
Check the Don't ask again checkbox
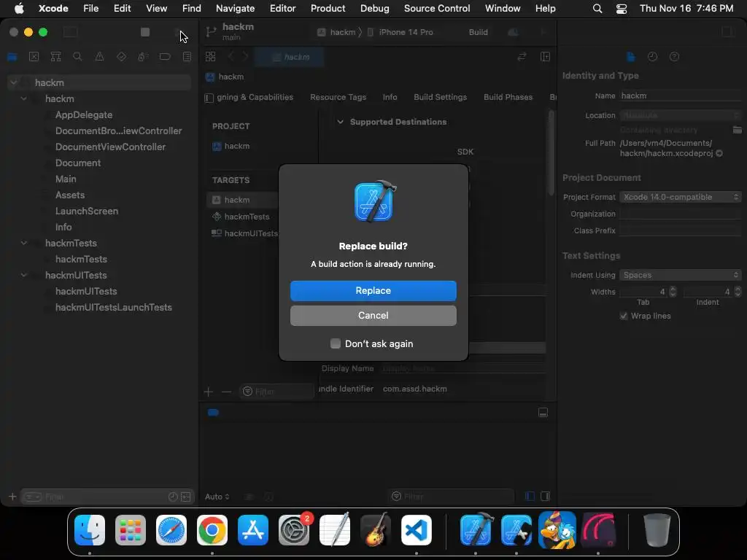(336, 343)
